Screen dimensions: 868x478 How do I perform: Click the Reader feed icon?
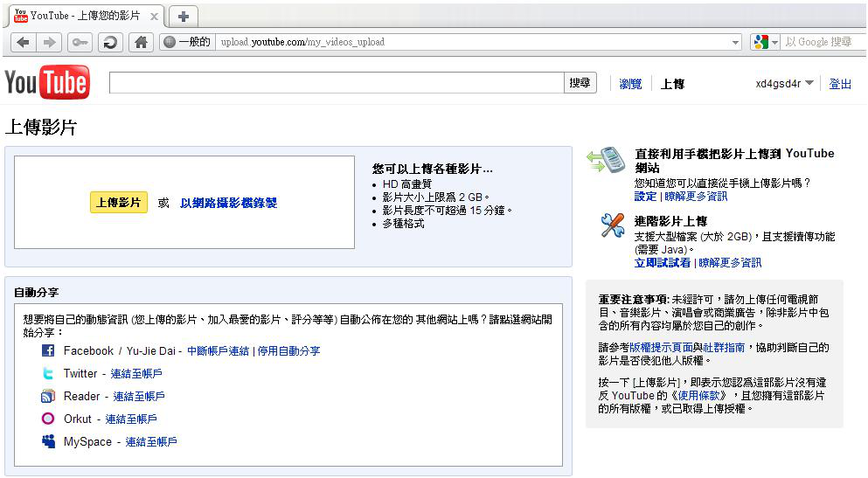coord(48,396)
